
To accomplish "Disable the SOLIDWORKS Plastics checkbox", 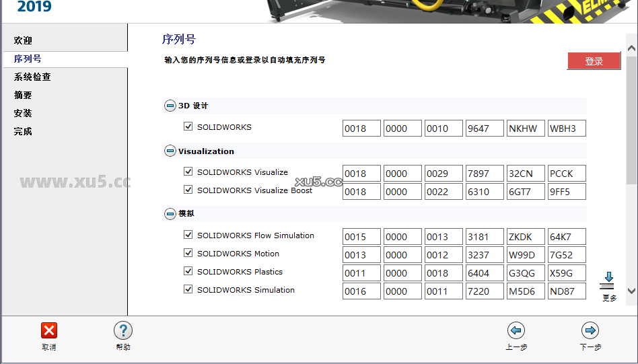I will (x=188, y=271).
